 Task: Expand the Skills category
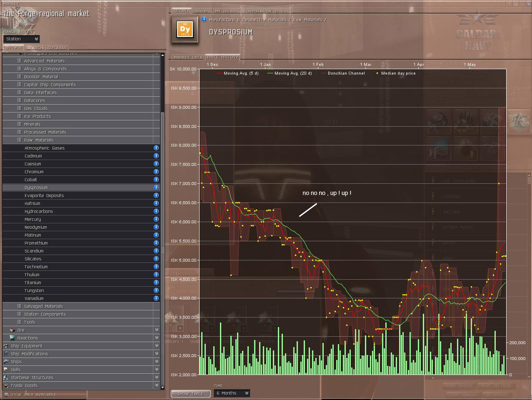(x=157, y=370)
